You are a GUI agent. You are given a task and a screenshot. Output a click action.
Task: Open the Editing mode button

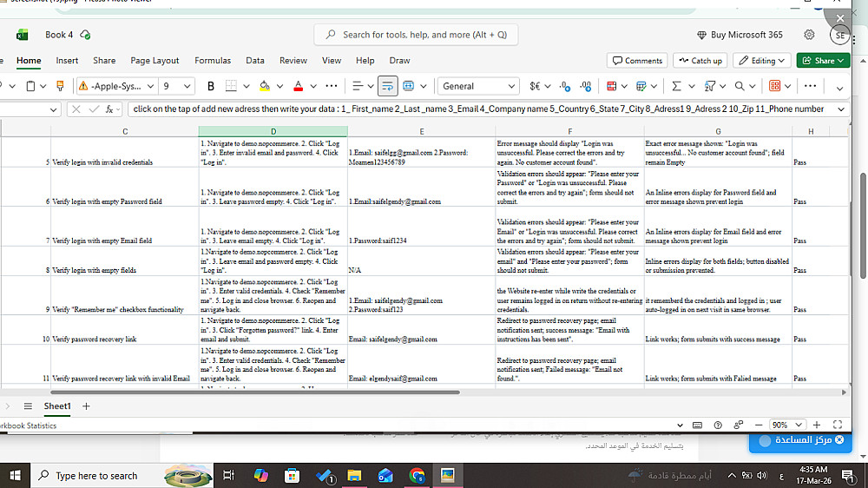762,61
